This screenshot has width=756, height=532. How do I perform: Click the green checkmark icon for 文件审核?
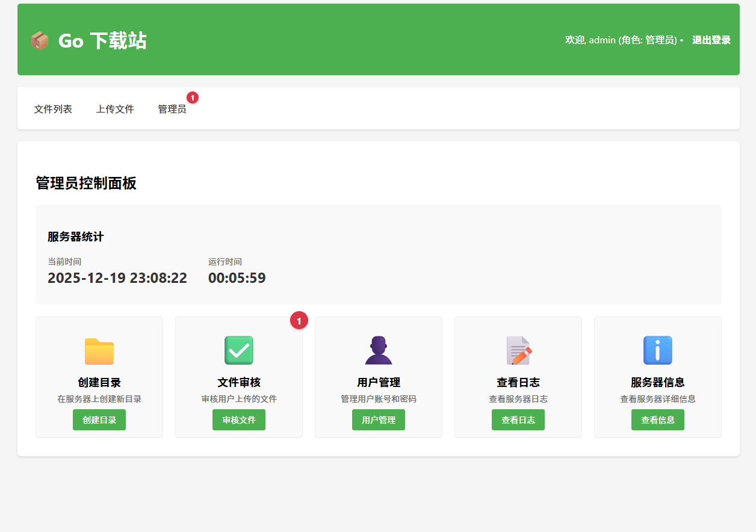(238, 351)
